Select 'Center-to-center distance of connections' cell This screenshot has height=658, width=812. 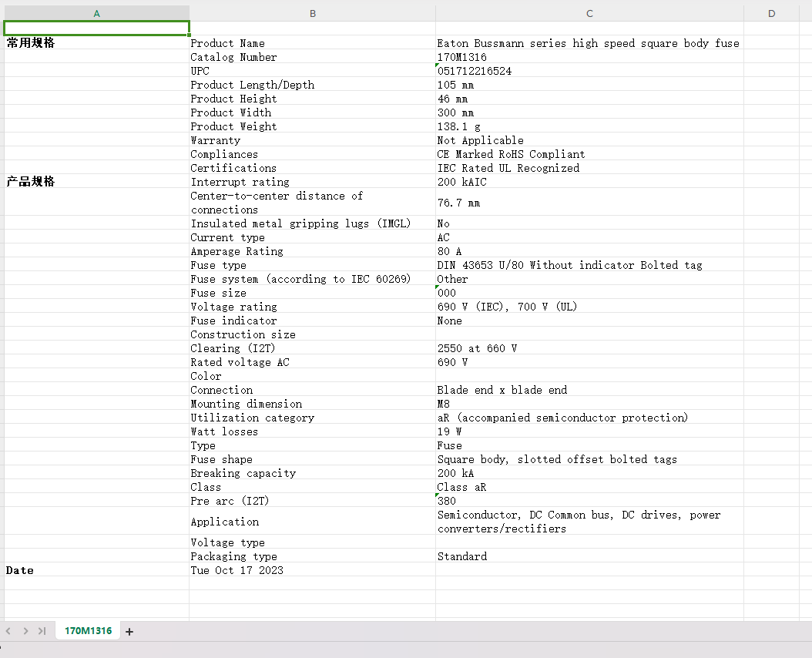coord(313,203)
